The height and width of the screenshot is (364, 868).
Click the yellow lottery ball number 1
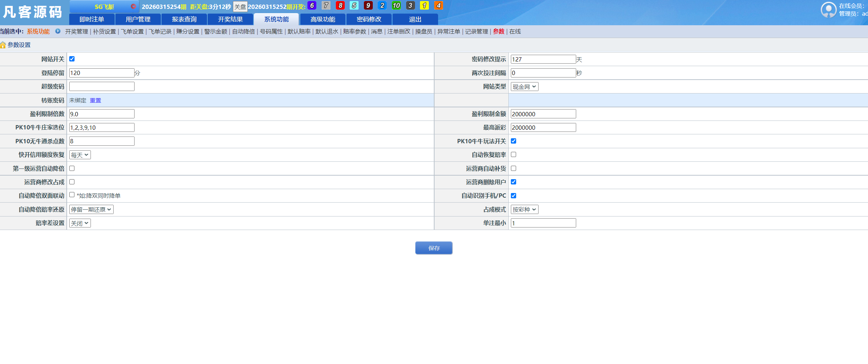425,6
